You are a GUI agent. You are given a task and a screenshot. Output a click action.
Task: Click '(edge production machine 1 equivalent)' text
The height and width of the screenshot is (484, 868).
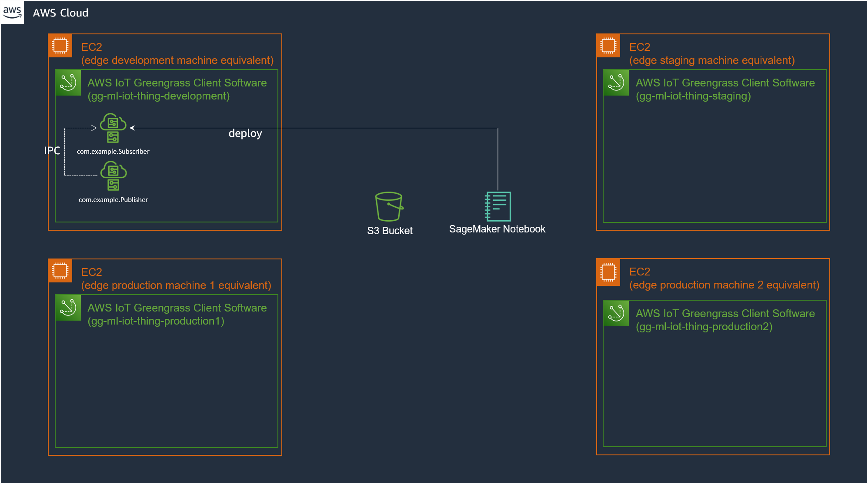pyautogui.click(x=176, y=285)
